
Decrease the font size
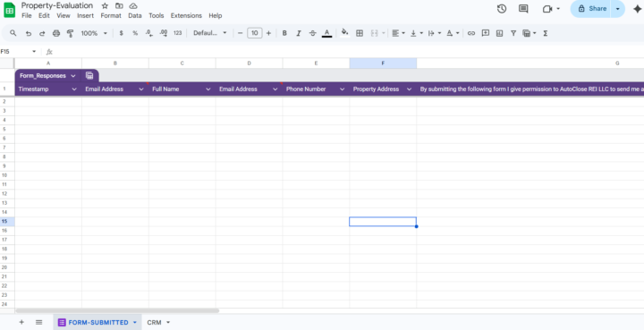[x=241, y=33]
